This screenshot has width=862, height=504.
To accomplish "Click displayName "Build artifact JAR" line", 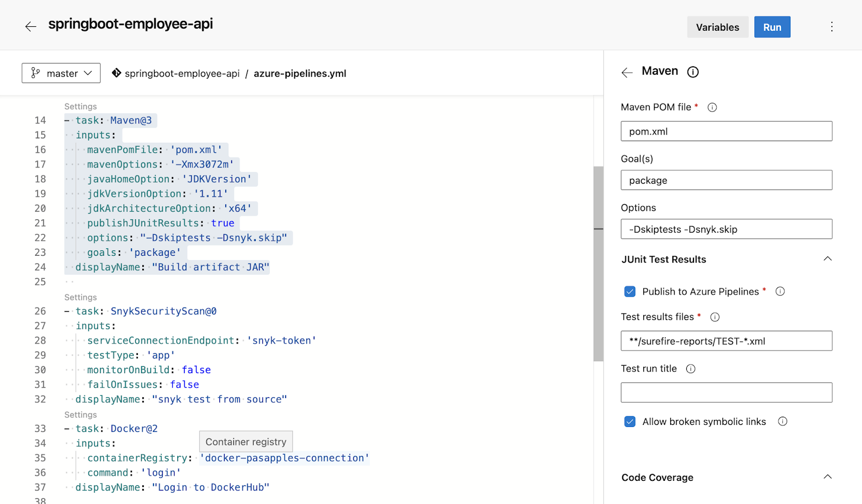I will 172,267.
